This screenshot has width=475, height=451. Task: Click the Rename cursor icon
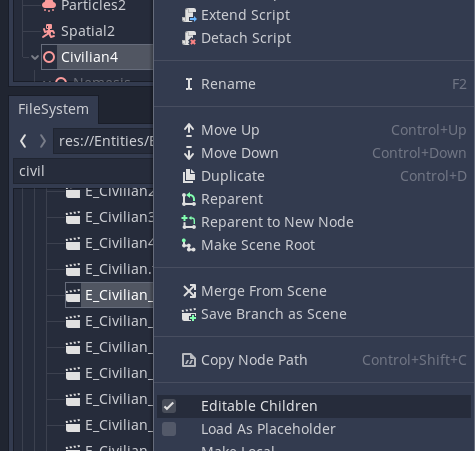pyautogui.click(x=189, y=84)
